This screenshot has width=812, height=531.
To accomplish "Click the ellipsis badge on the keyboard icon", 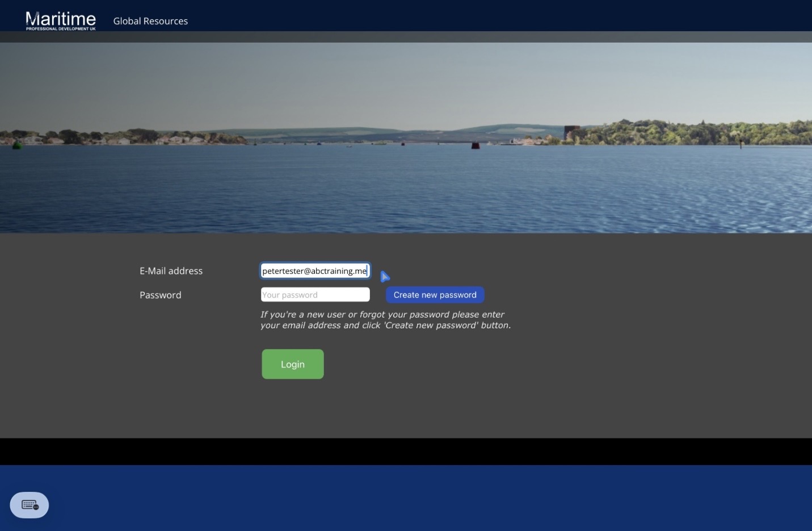I will [36, 510].
